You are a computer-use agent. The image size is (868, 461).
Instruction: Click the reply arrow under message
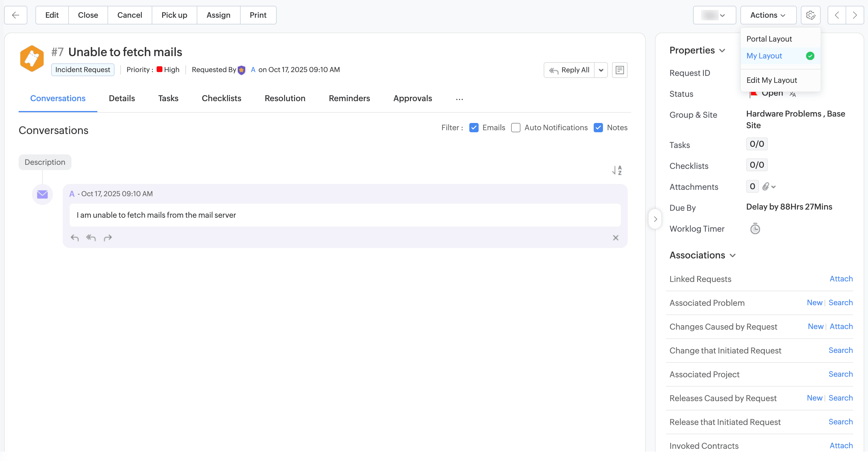point(75,238)
